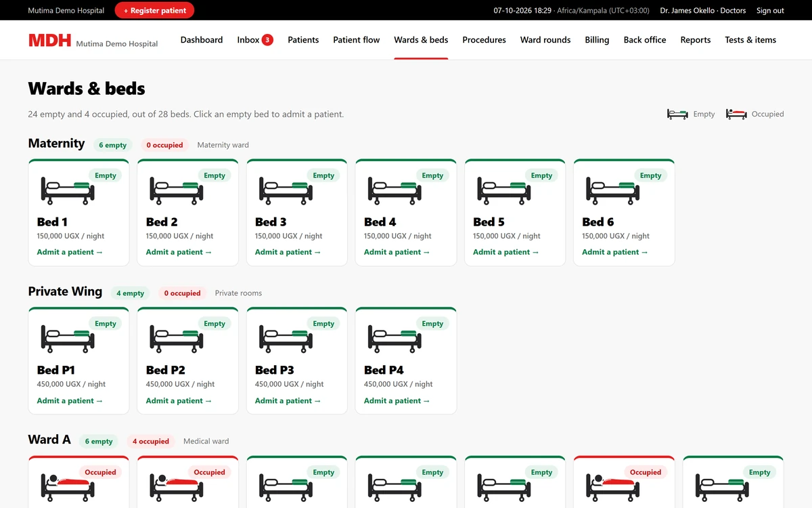Go to Billing
Viewport: 812px width, 508px height.
click(x=597, y=40)
